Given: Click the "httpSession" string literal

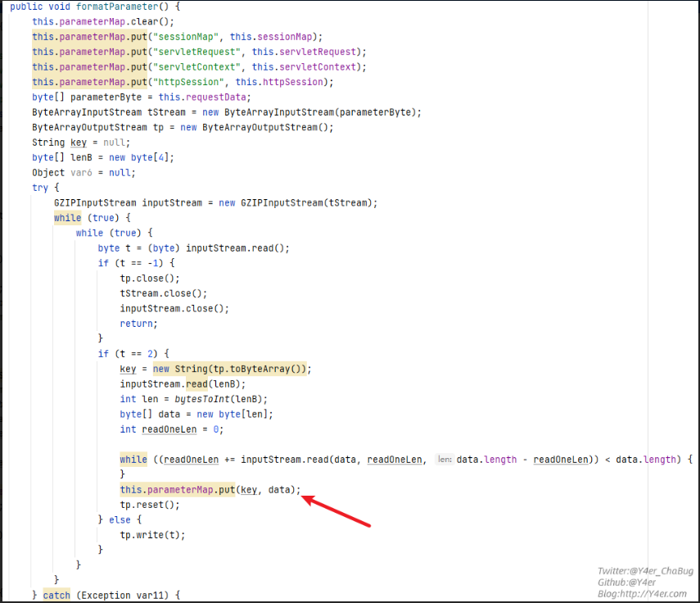Looking at the screenshot, I should click(188, 83).
